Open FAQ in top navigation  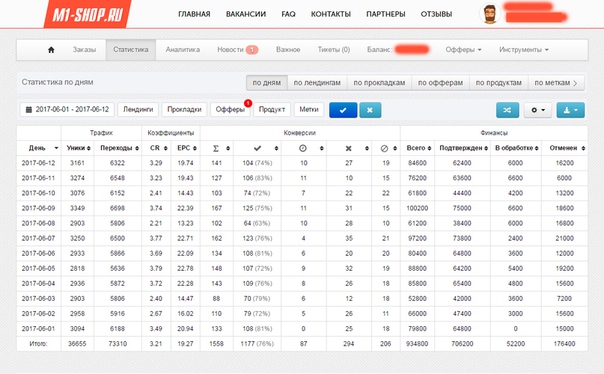288,14
